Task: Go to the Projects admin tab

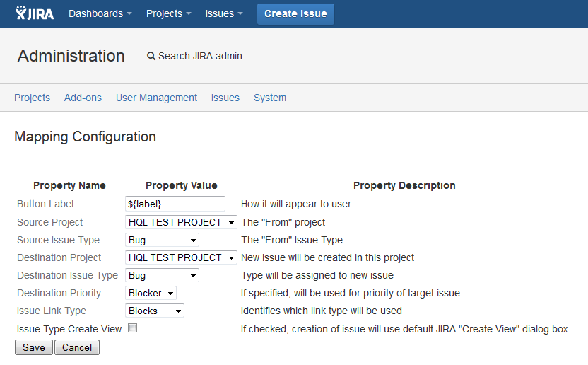Action: (x=32, y=98)
